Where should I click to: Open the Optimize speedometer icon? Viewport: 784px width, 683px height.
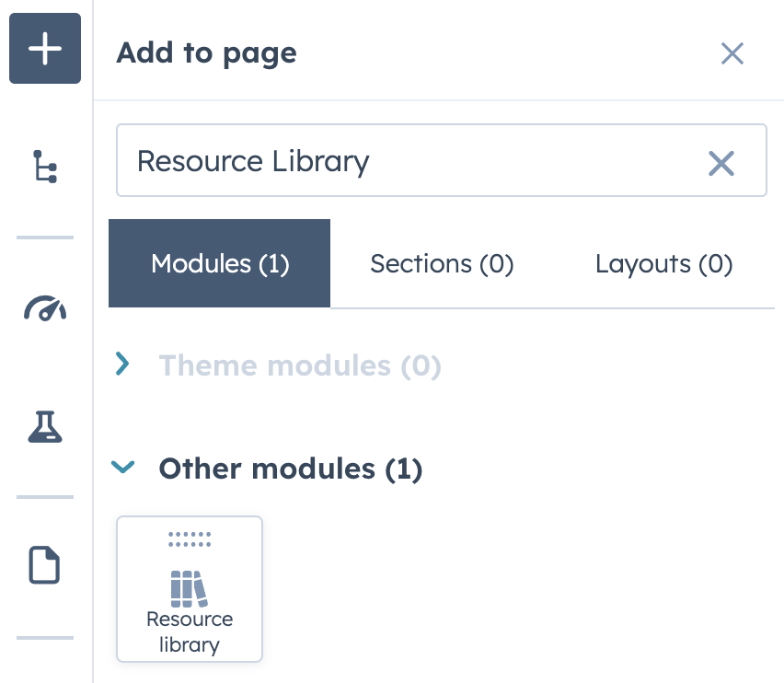tap(44, 309)
